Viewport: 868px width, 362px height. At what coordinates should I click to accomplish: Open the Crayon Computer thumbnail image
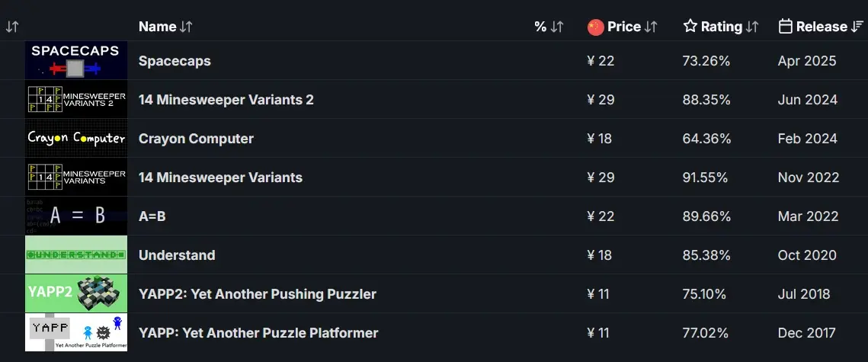tap(76, 139)
